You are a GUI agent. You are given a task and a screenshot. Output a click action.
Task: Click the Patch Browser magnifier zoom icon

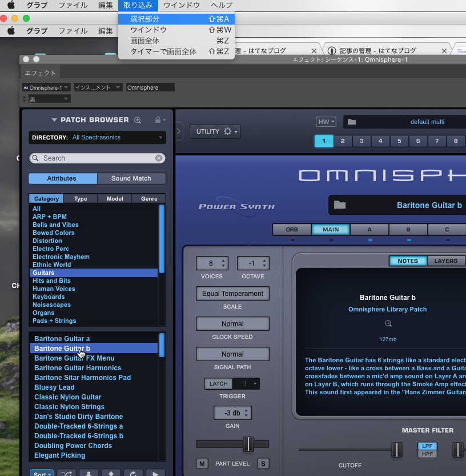[x=138, y=120]
